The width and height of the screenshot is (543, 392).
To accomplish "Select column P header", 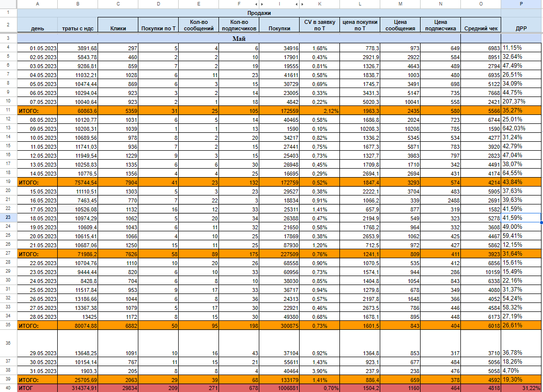I will pyautogui.click(x=521, y=4).
